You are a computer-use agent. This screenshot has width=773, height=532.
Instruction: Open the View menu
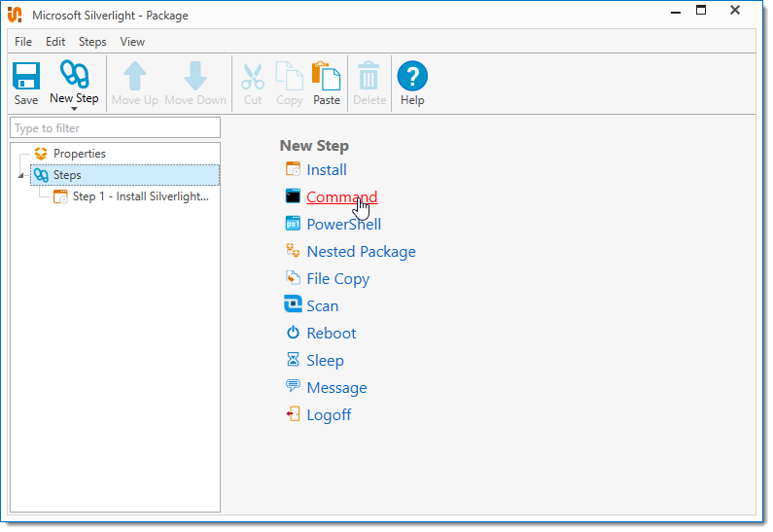(x=132, y=42)
